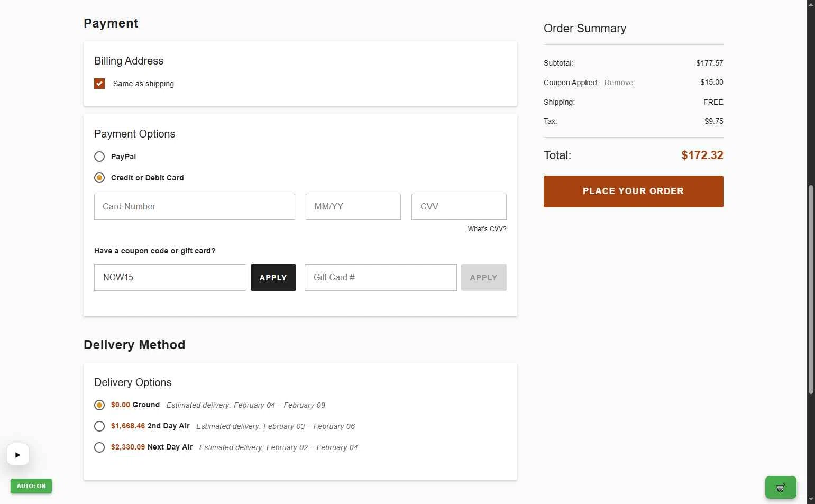Click the total amount $172.32
Screen dimensions: 815x504
click(x=702, y=155)
